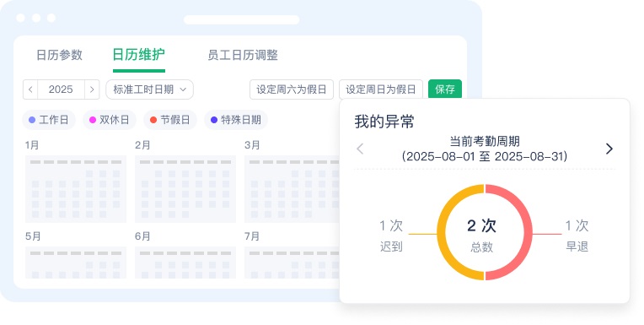
Task: Click the 5月 calendar thumbnail
Action: pos(76,263)
